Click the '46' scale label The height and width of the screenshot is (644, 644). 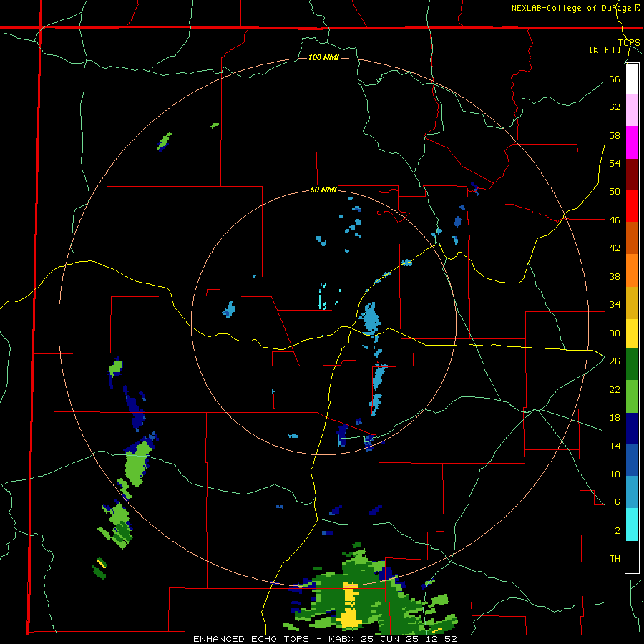coord(615,220)
